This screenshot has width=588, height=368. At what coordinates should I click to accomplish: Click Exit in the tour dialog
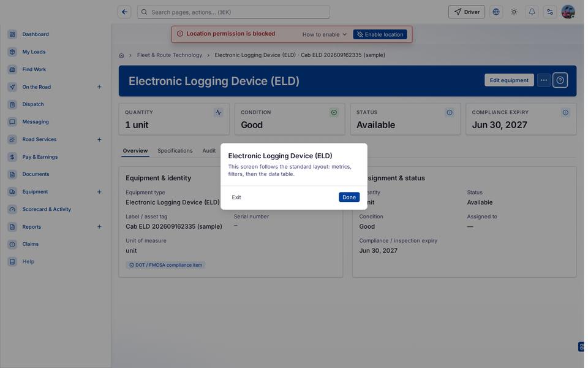coord(236,197)
